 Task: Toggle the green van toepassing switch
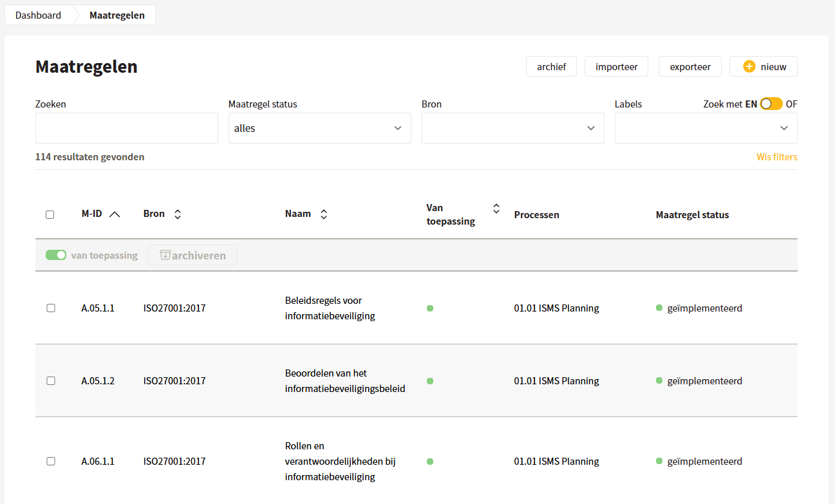pos(56,255)
